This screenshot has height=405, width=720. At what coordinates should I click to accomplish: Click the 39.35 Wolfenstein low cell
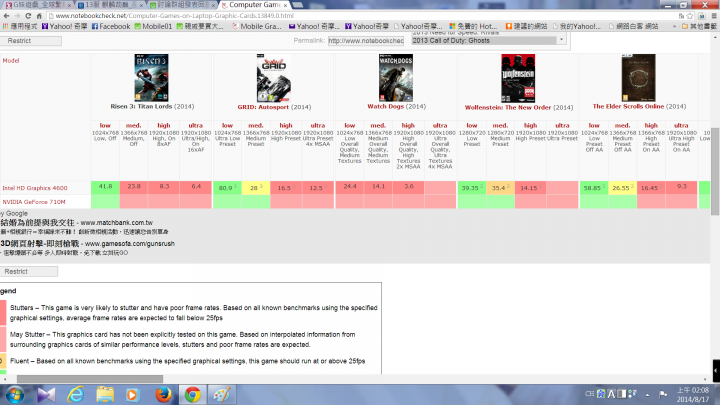click(x=472, y=187)
